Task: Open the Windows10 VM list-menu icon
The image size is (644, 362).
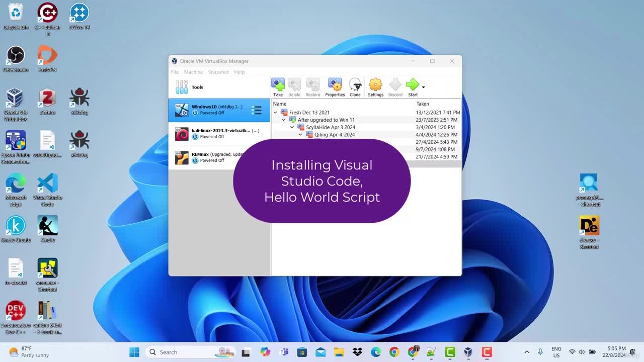Action: point(257,110)
